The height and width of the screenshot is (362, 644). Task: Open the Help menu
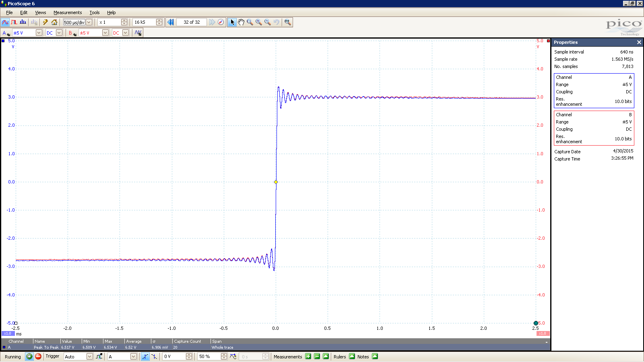tap(111, 12)
